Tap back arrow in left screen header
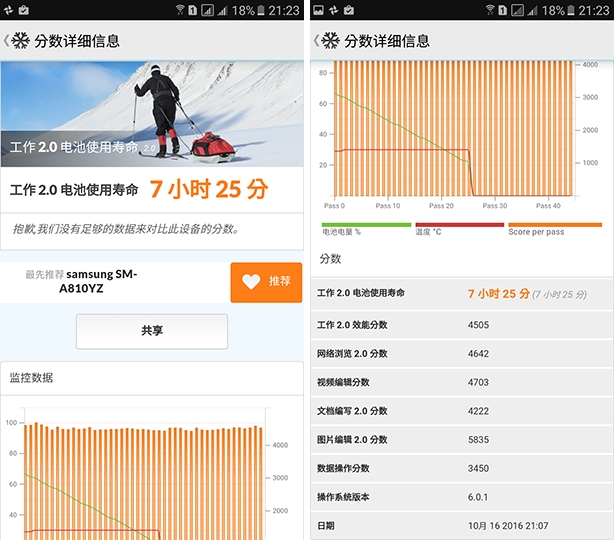Screen dimensions: 615x540 pos(6,41)
